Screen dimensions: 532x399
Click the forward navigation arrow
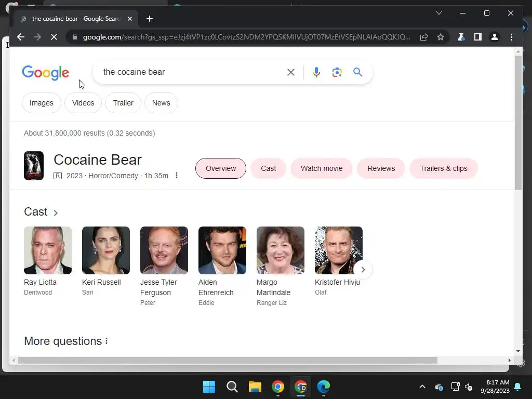point(37,37)
